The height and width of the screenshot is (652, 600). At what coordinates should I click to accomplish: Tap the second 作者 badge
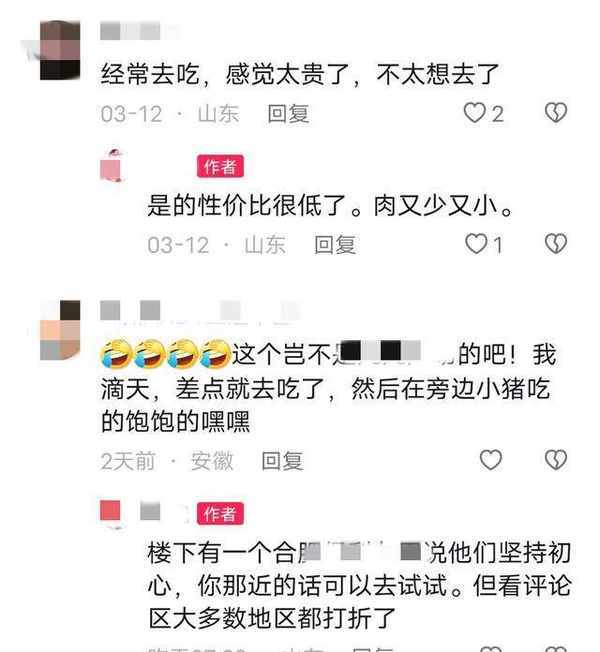click(x=220, y=514)
